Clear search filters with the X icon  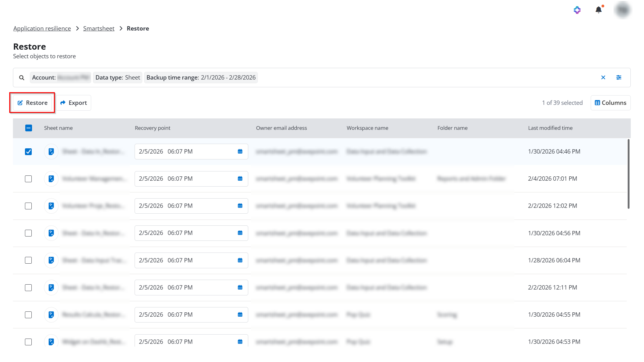tap(603, 77)
